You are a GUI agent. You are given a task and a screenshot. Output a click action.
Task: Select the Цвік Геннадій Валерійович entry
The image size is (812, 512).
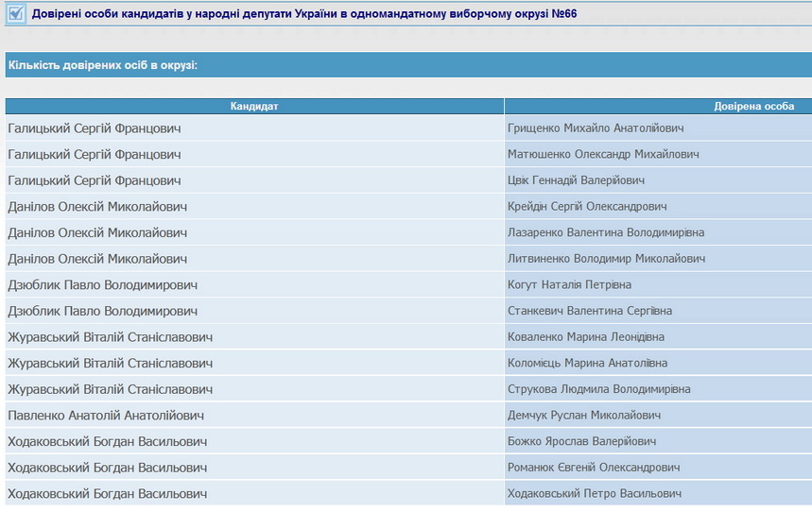pos(576,180)
